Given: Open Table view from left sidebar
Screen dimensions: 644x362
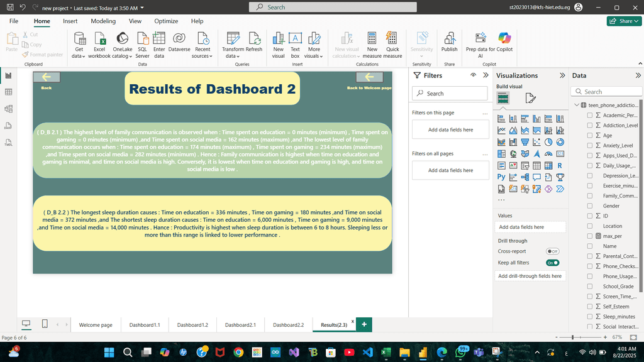Looking at the screenshot, I should (9, 92).
